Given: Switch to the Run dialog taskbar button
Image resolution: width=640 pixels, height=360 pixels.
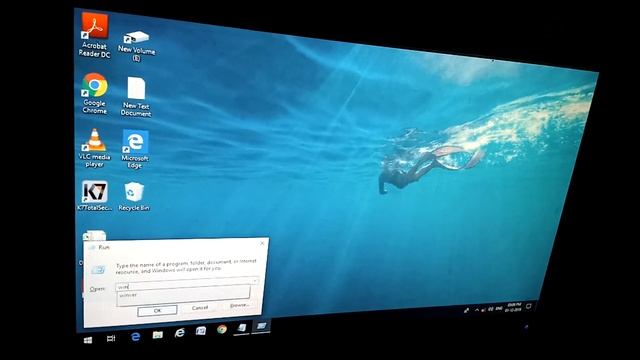Looking at the screenshot, I should tap(261, 326).
